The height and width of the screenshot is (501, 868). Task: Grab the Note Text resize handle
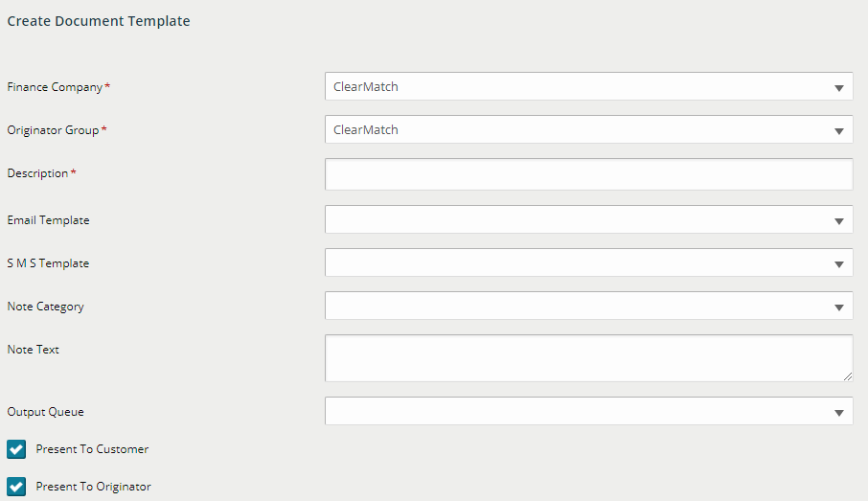point(848,376)
